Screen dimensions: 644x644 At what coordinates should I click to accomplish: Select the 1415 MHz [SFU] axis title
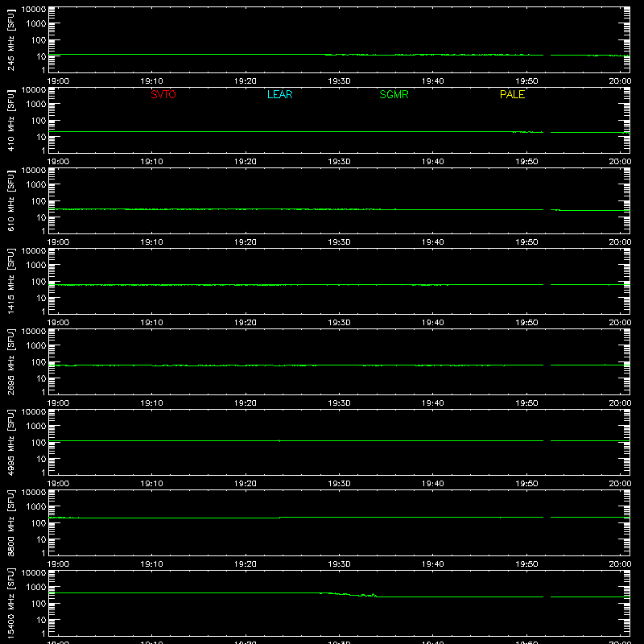click(x=10, y=281)
